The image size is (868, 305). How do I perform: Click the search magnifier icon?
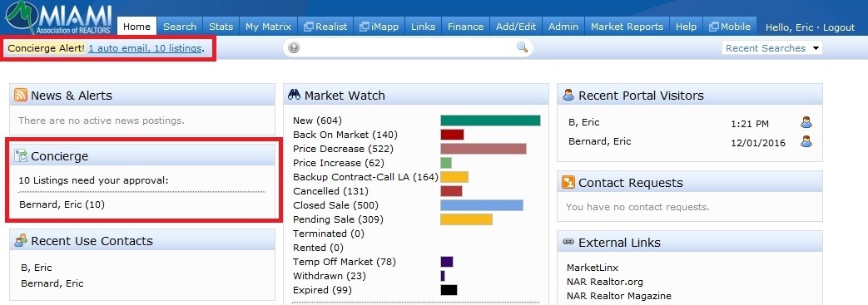[522, 47]
